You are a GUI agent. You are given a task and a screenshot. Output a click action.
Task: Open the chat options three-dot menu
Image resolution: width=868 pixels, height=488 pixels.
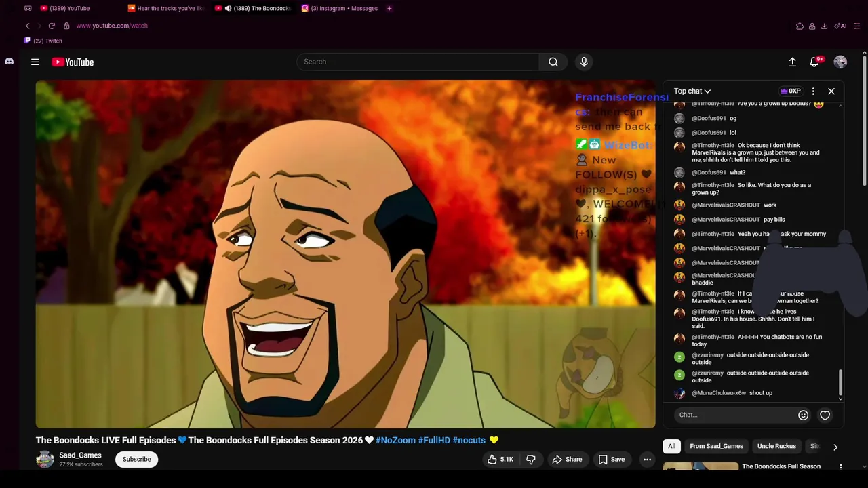(813, 91)
